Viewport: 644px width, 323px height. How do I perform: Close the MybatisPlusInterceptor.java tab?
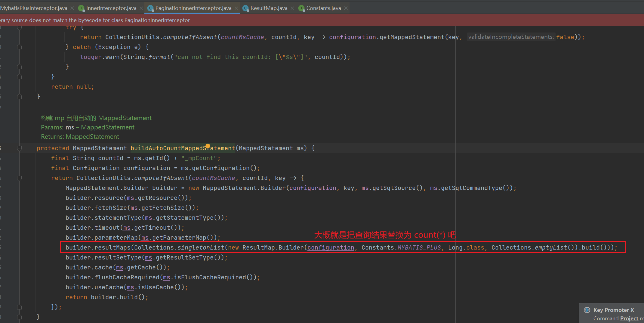[x=72, y=8]
